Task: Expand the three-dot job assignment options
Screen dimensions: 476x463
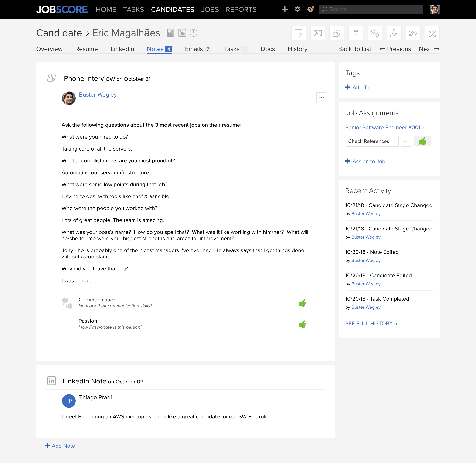Action: [x=406, y=141]
